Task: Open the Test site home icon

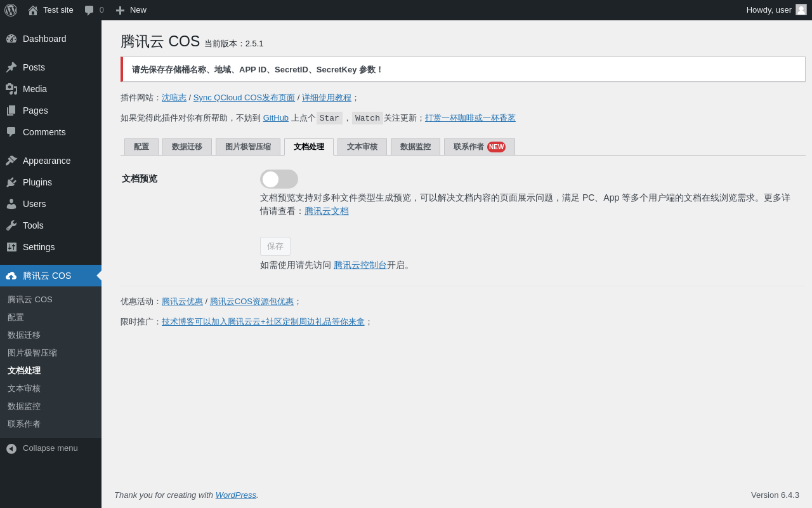Action: pos(33,10)
